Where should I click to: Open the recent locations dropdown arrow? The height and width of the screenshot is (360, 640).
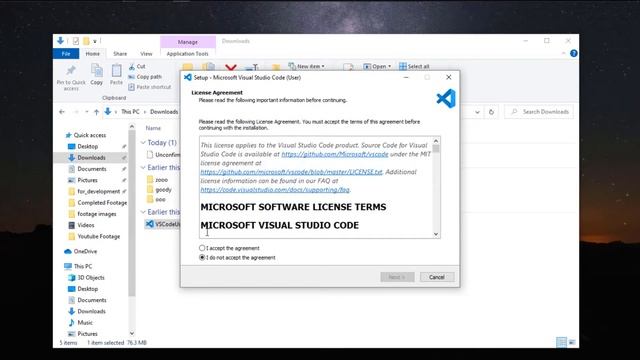pos(87,112)
